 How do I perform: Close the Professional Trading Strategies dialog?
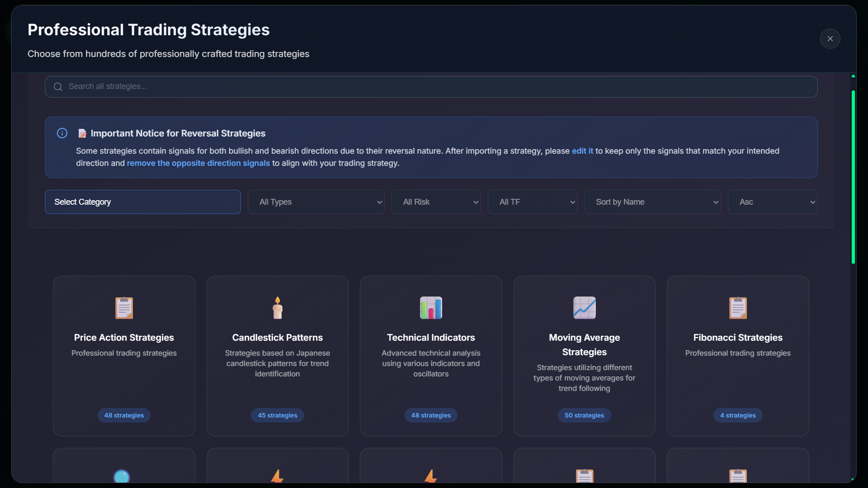(x=830, y=39)
